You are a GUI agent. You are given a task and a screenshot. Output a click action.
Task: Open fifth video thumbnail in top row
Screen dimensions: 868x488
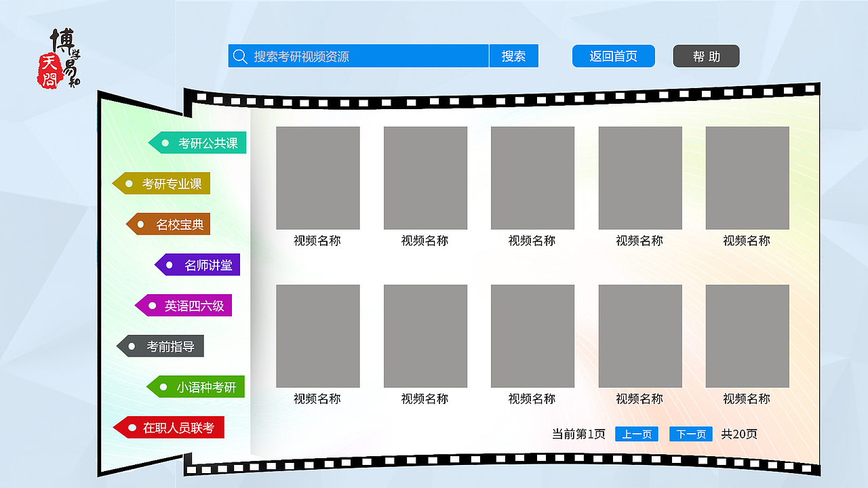(x=747, y=178)
